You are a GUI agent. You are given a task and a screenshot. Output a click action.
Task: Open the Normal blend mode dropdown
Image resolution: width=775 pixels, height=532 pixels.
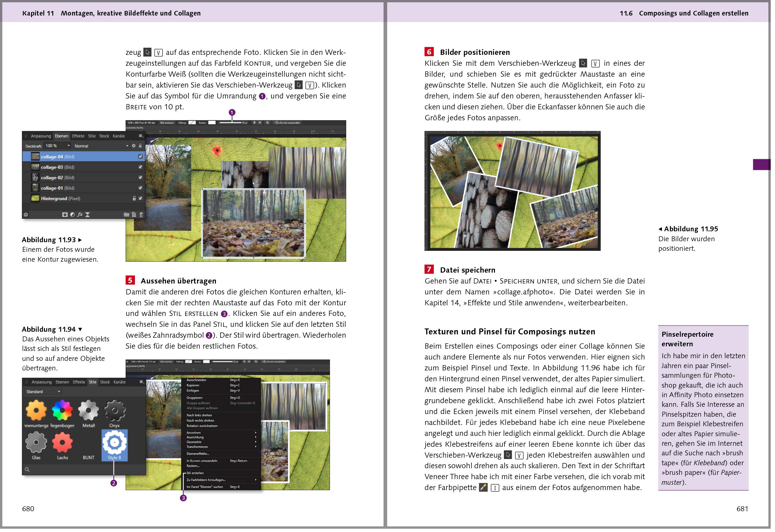pyautogui.click(x=100, y=146)
